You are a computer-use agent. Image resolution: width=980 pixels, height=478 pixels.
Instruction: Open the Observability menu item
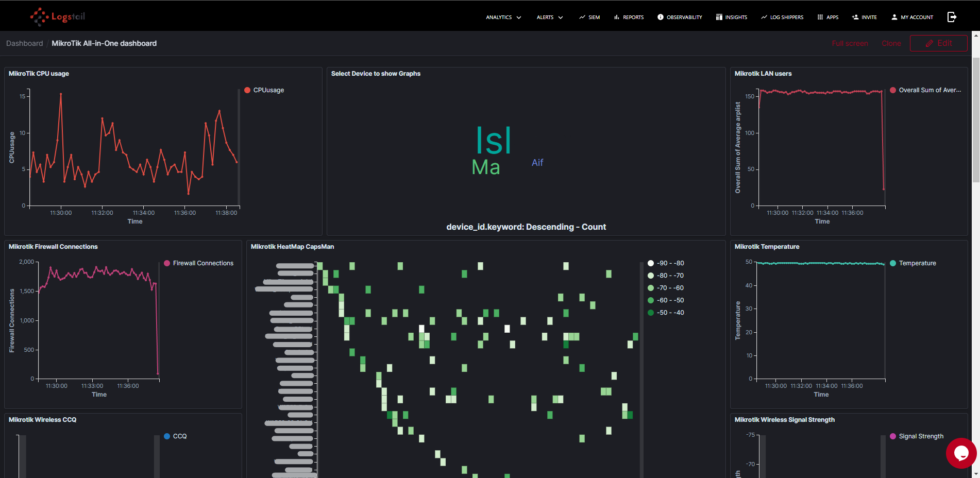(x=680, y=17)
